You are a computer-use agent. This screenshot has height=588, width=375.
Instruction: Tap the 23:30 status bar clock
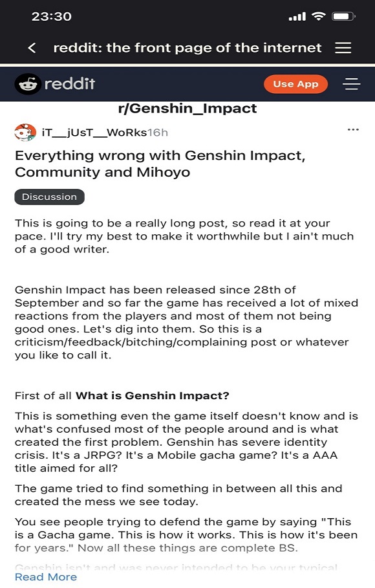[51, 17]
